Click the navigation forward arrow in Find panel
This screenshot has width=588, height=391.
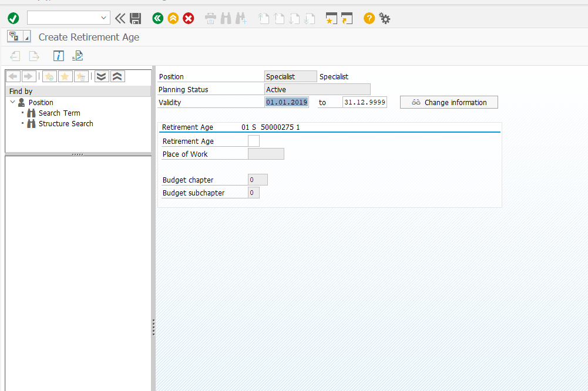(29, 76)
